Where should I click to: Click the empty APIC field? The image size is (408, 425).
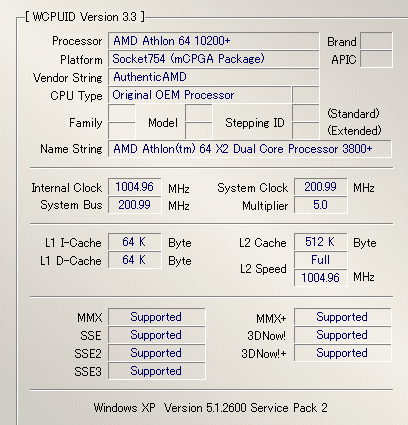[x=376, y=59]
